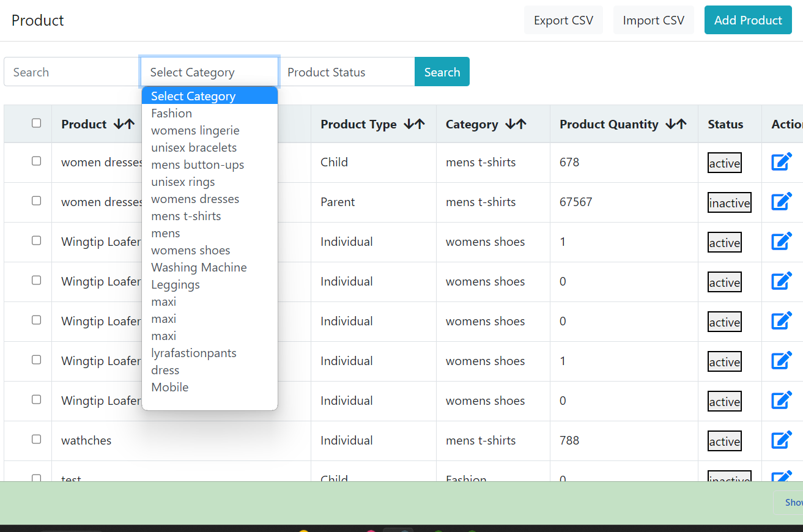Collapse the Select Category combo box
The height and width of the screenshot is (532, 803).
coord(210,72)
